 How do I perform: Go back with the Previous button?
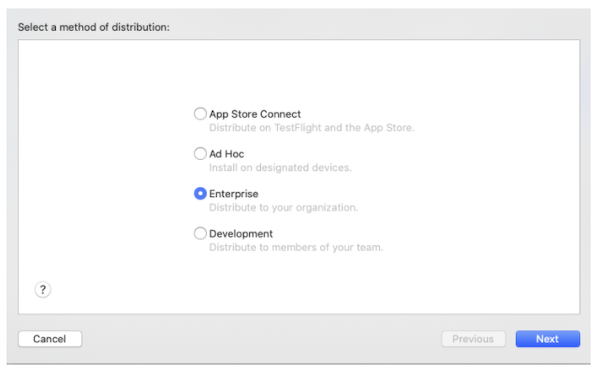473,339
